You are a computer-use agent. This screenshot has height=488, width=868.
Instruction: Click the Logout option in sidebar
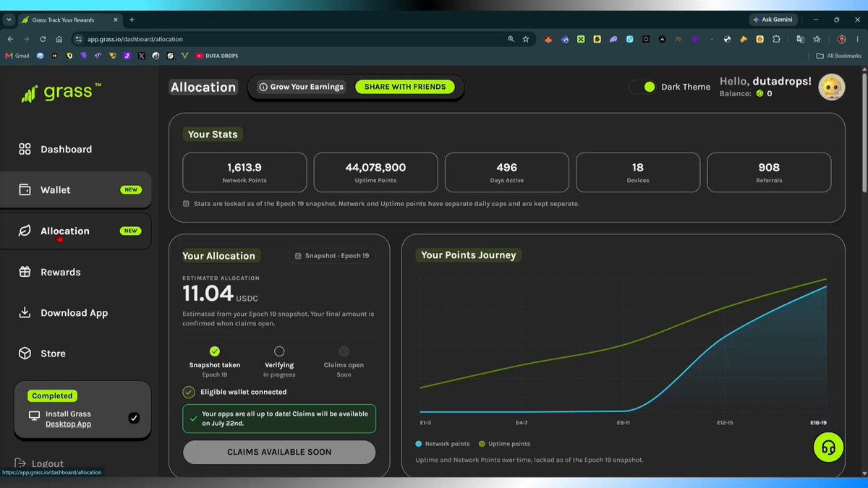click(40, 463)
